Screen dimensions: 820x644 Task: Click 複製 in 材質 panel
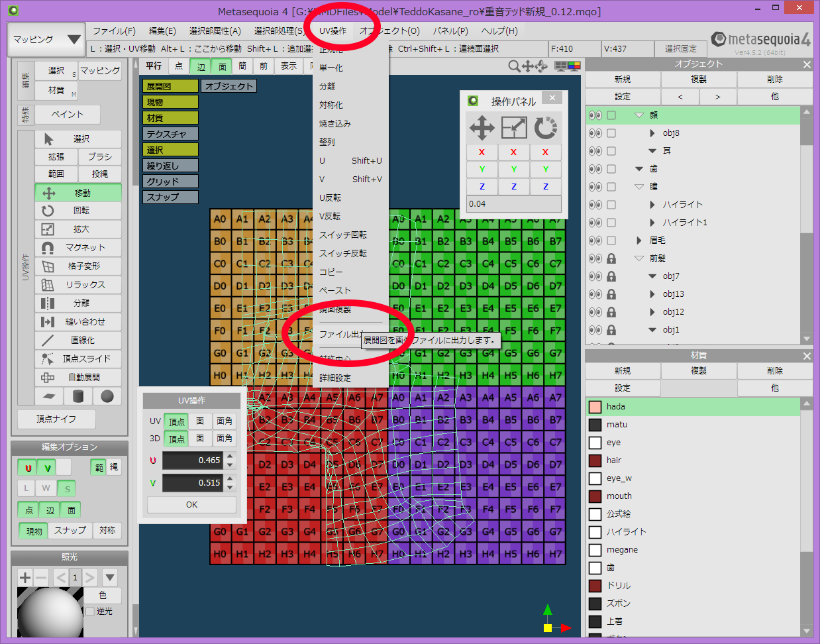(x=699, y=371)
